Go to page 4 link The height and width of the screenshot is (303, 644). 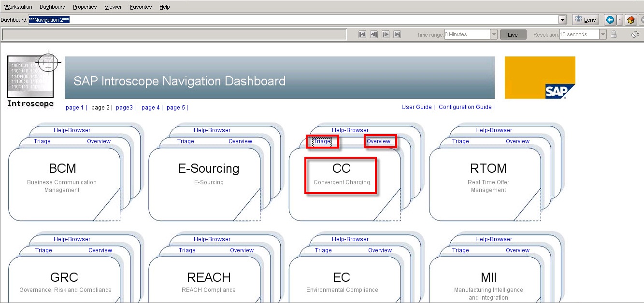point(151,108)
